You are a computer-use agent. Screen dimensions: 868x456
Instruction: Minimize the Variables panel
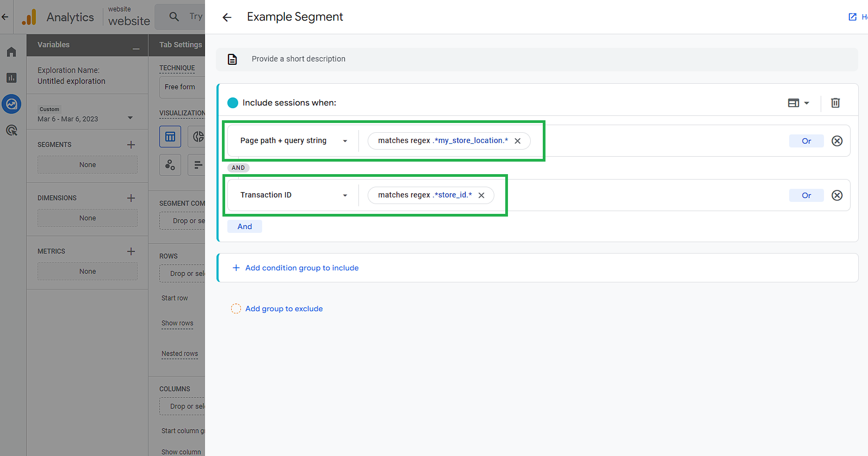click(136, 49)
